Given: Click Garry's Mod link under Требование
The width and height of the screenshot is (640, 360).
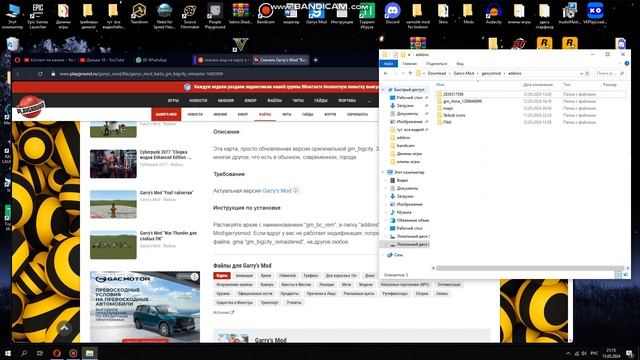Looking at the screenshot, I should (x=277, y=191).
